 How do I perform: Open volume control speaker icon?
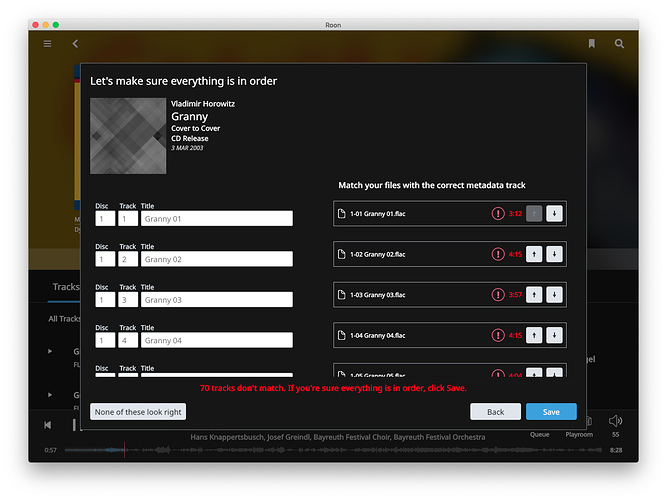(616, 421)
